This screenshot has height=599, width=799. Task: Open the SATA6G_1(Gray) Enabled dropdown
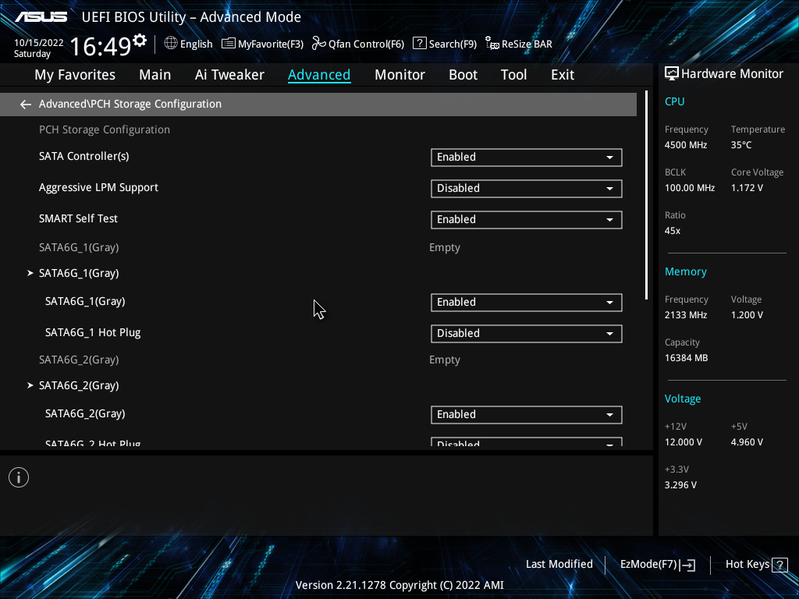click(526, 302)
